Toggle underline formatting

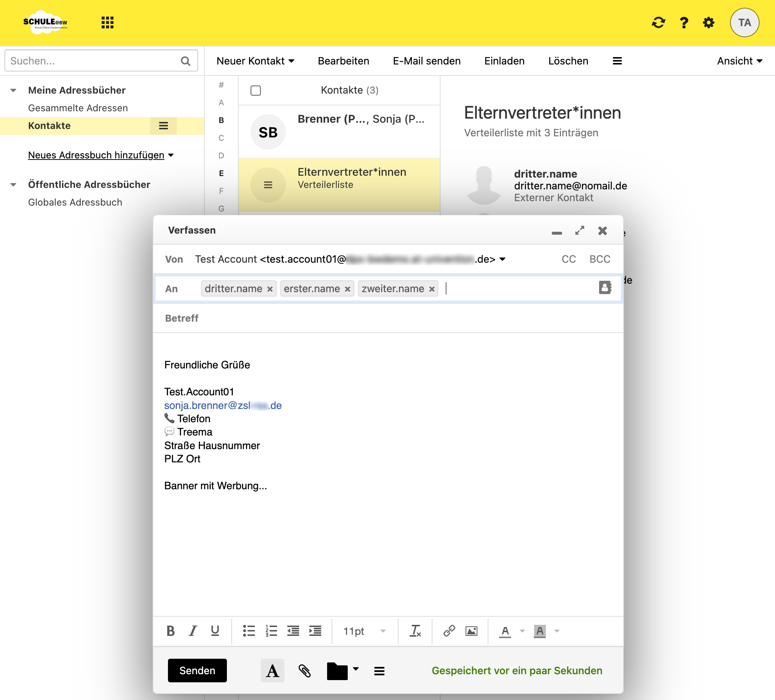click(214, 631)
